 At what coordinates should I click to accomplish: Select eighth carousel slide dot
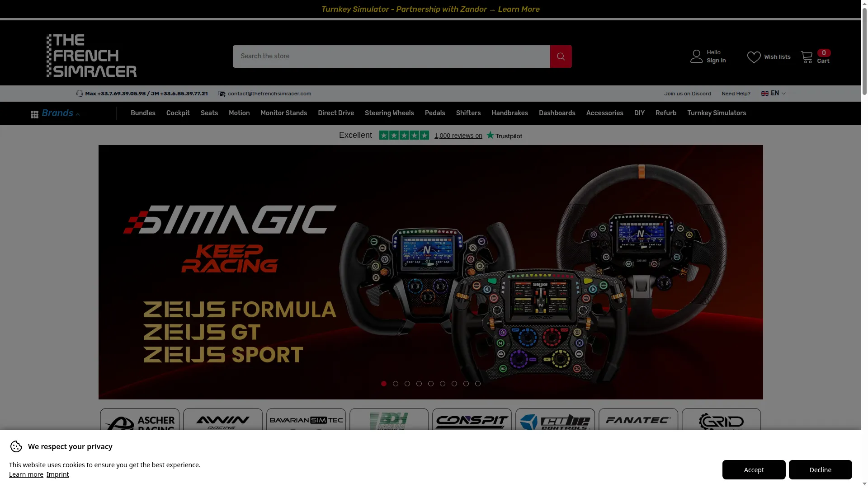click(x=466, y=384)
